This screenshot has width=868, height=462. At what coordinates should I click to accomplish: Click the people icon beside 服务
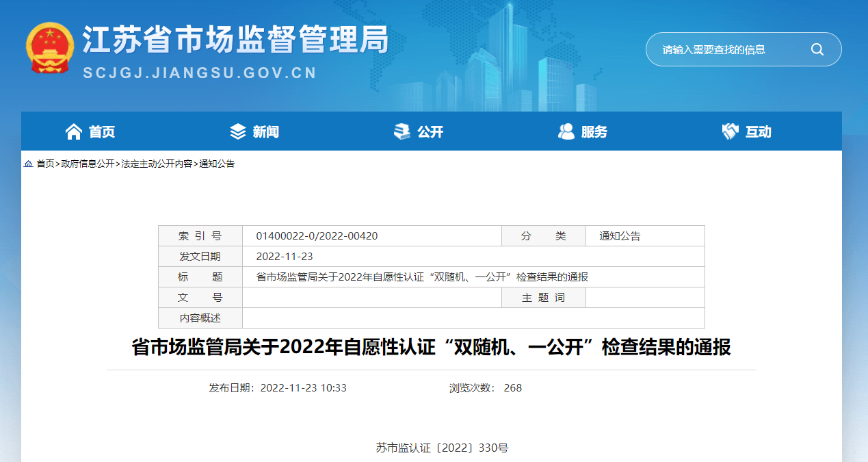click(x=566, y=131)
